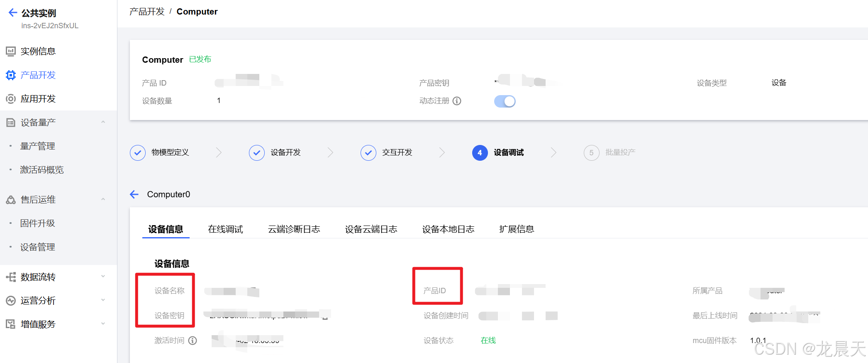Go to the 物模型定义 step label
The height and width of the screenshot is (363, 868).
click(170, 152)
